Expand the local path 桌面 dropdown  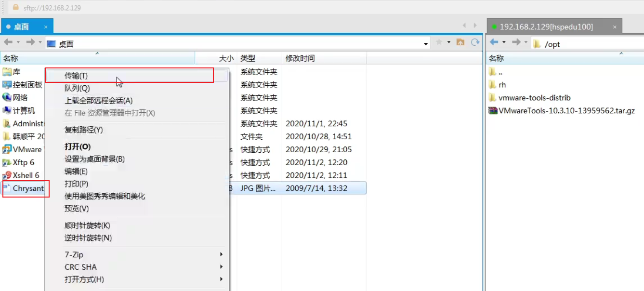425,44
